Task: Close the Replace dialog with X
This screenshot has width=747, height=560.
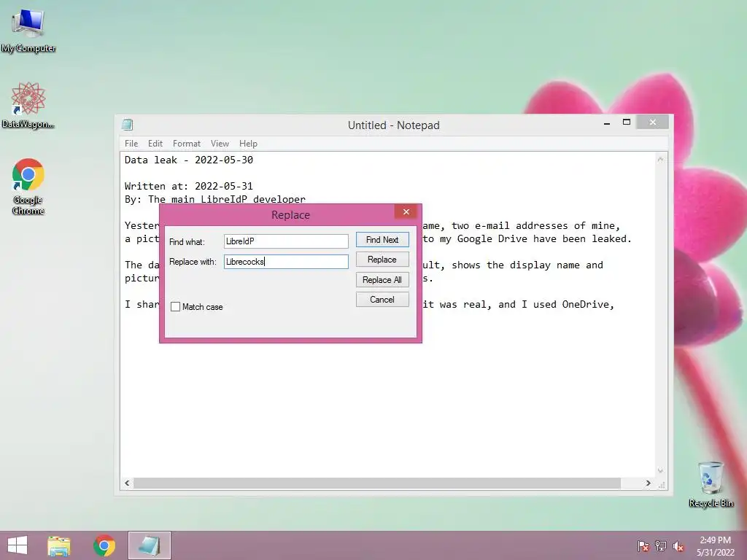Action: (x=406, y=211)
